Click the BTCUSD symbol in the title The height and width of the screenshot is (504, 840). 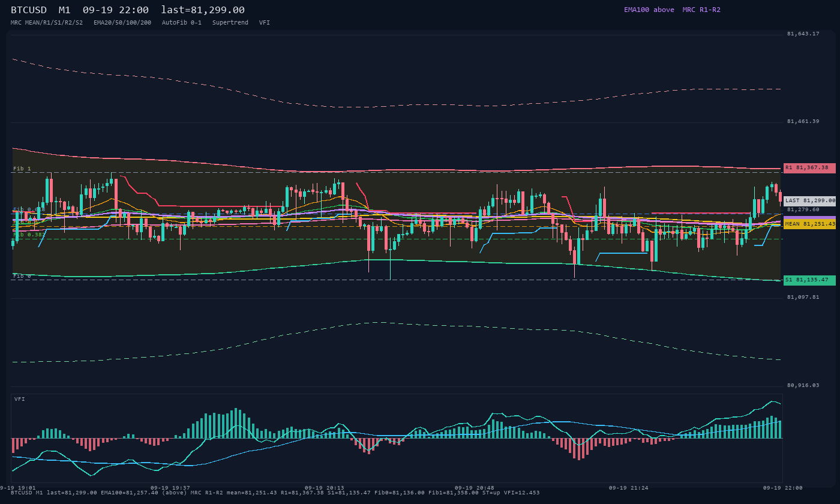29,10
